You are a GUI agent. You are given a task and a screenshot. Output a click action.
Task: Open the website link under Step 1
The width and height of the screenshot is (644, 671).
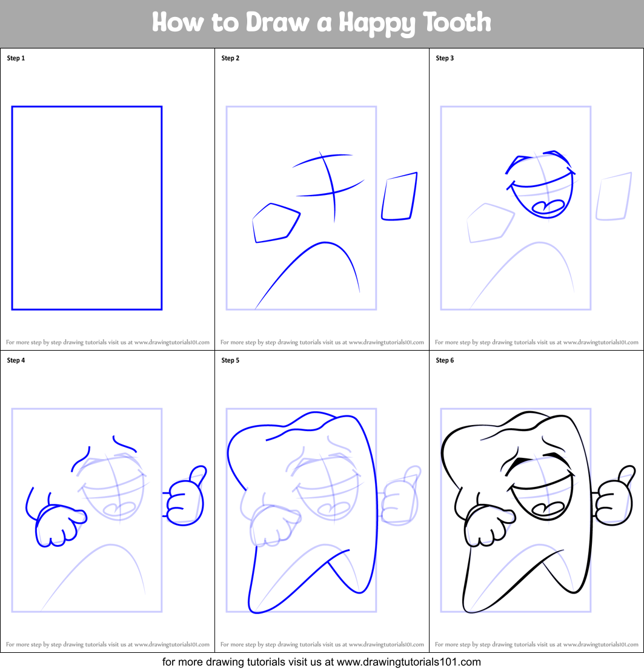(x=107, y=342)
